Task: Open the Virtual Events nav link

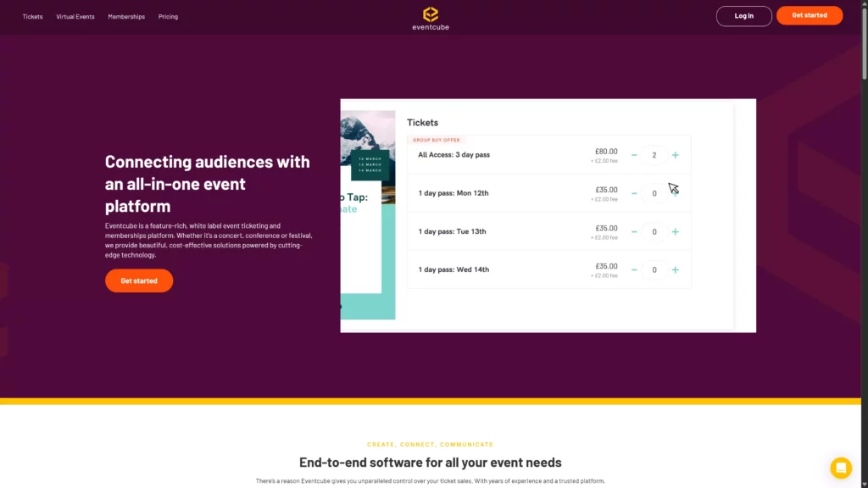Action: pos(75,17)
